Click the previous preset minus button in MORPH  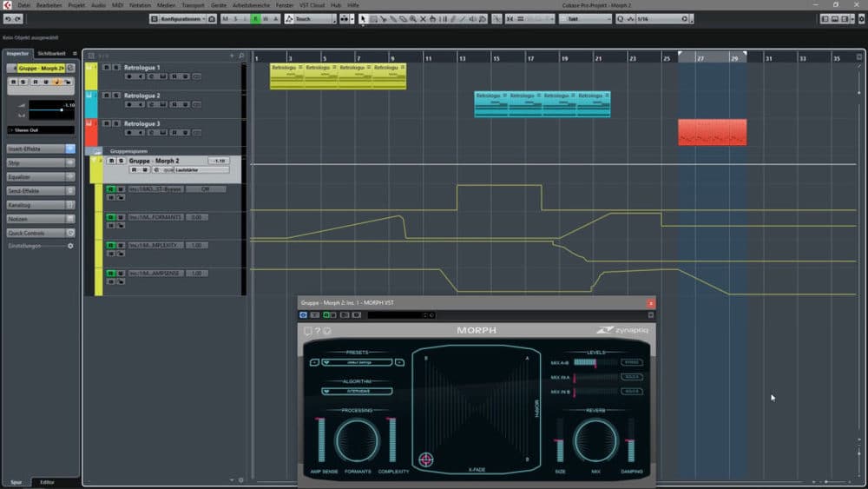pyautogui.click(x=314, y=363)
